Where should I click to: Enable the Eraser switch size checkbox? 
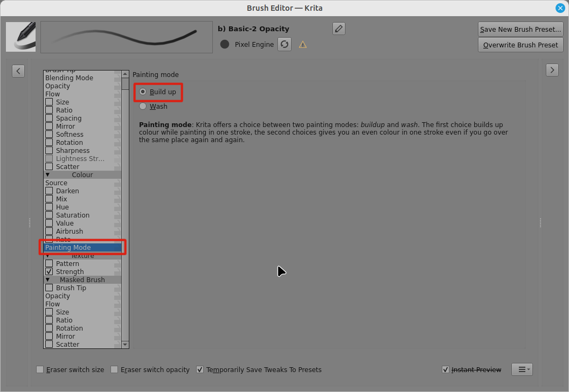point(40,369)
